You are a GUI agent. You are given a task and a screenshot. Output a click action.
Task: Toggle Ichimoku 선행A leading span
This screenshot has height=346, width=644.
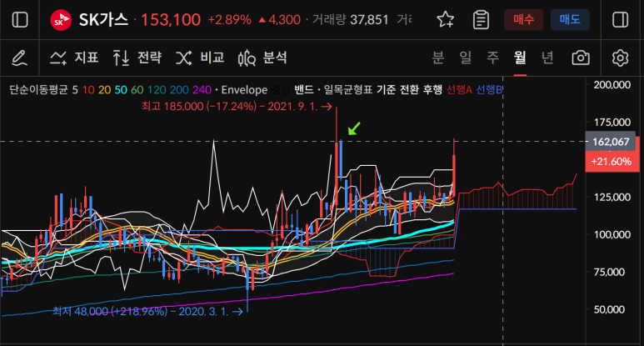[459, 89]
